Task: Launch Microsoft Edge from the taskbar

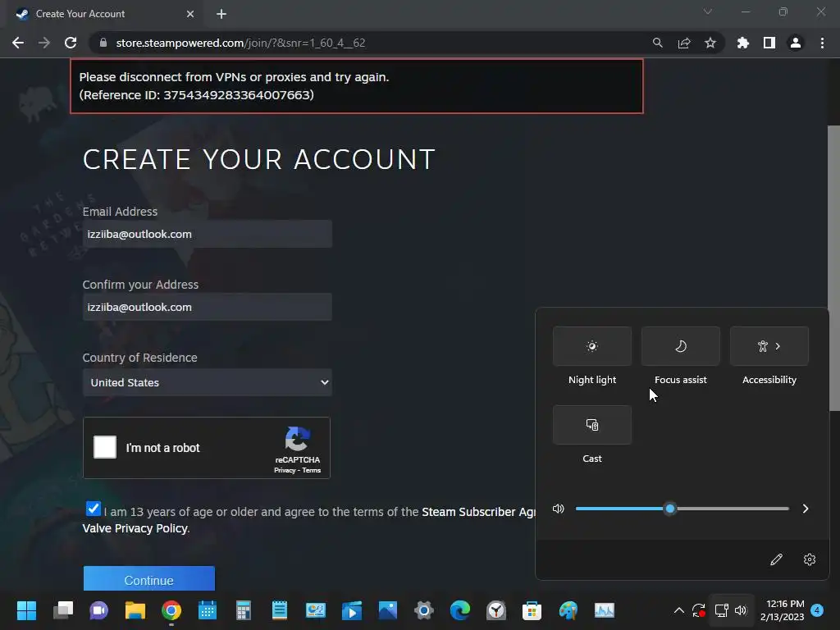Action: pyautogui.click(x=460, y=610)
